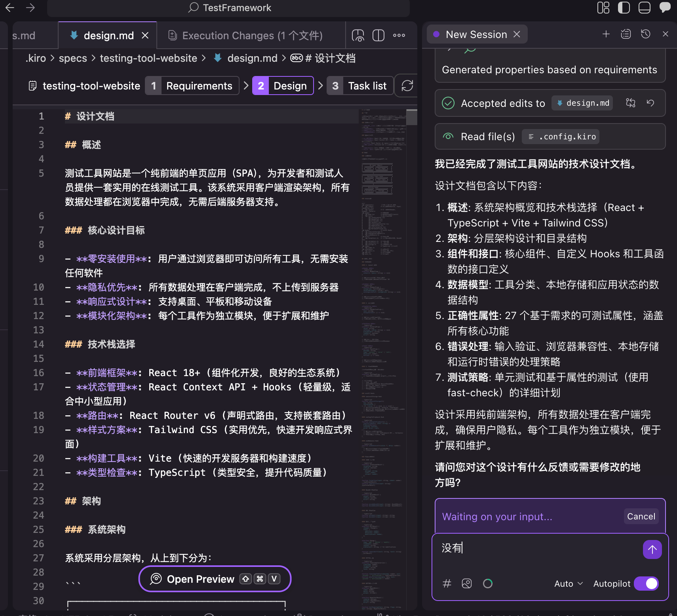
Task: Toggle the bottom panel in the title bar
Action: [644, 8]
